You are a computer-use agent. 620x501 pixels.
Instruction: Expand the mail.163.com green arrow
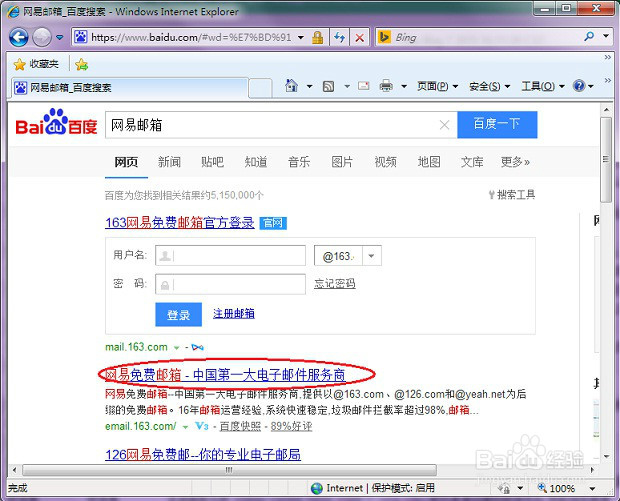coord(176,348)
